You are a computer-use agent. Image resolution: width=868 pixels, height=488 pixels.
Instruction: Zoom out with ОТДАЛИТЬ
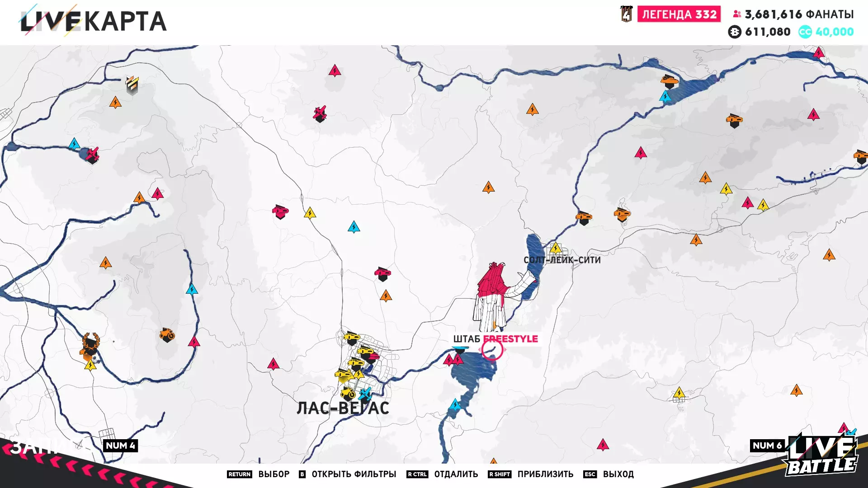point(456,474)
